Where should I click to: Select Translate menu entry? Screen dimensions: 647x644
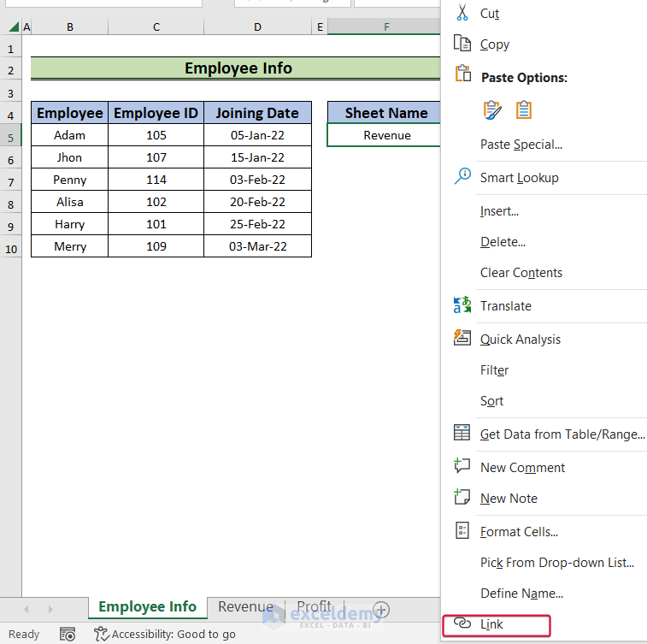click(x=505, y=306)
